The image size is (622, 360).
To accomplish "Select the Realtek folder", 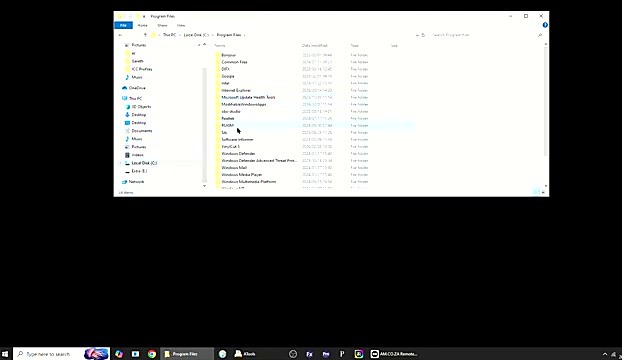I will pos(228,119).
